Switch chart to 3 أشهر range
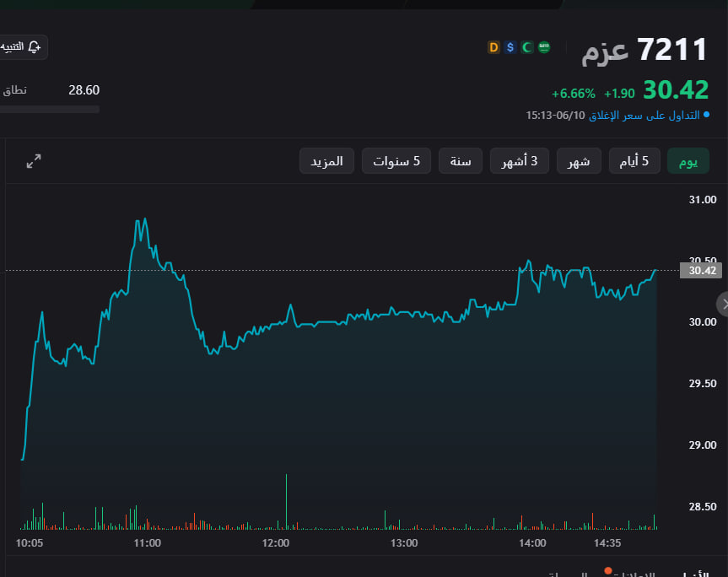The width and height of the screenshot is (728, 577). click(x=520, y=161)
